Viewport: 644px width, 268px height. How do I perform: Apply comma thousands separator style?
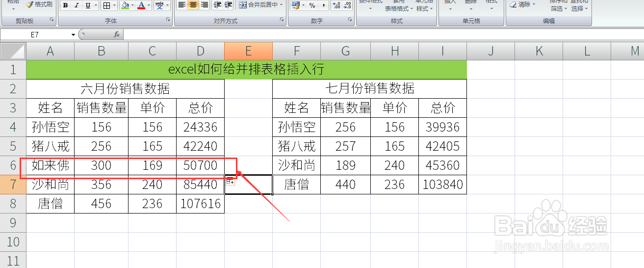(323, 5)
